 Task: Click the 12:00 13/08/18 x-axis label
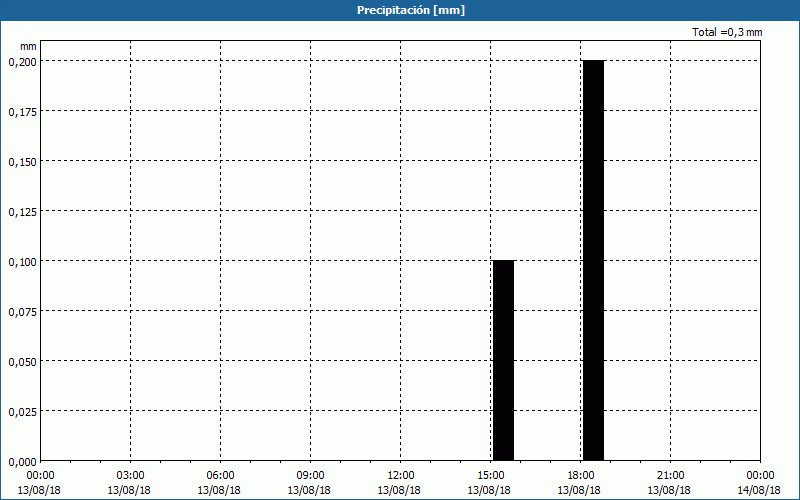tap(400, 483)
